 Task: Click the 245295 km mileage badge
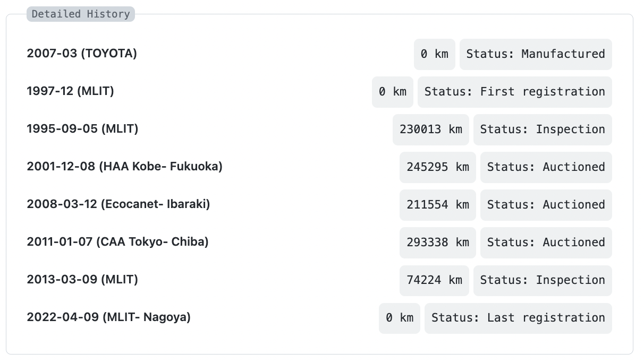point(437,167)
